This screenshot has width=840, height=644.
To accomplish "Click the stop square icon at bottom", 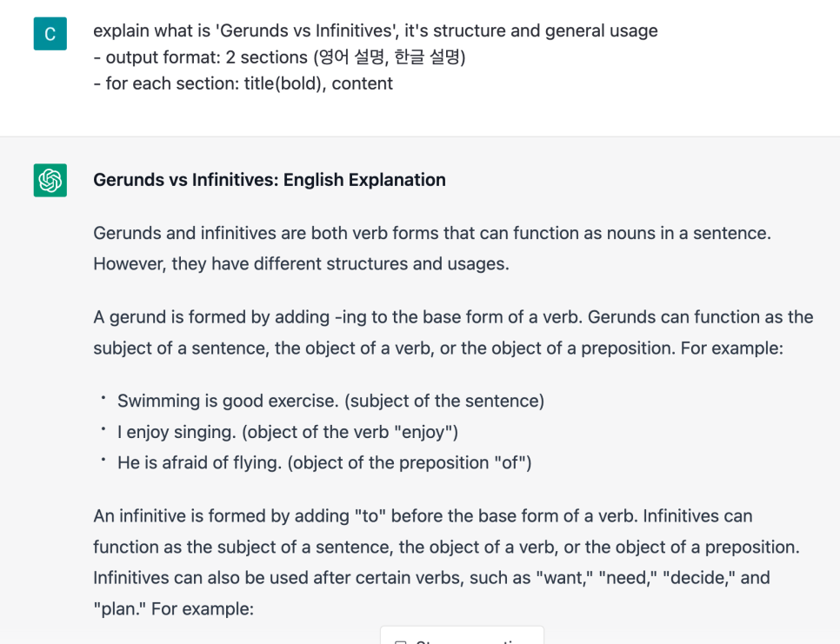I will pyautogui.click(x=401, y=642).
